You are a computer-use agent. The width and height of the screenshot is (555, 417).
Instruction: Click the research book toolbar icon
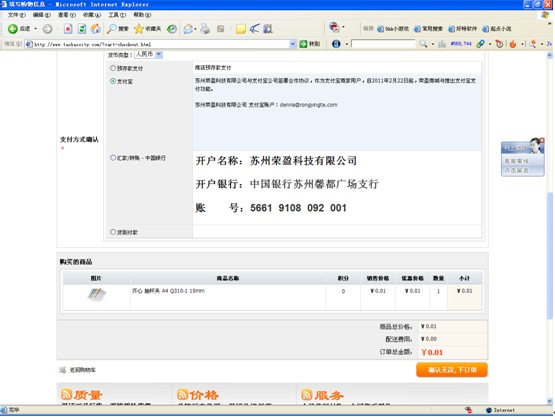click(268, 29)
